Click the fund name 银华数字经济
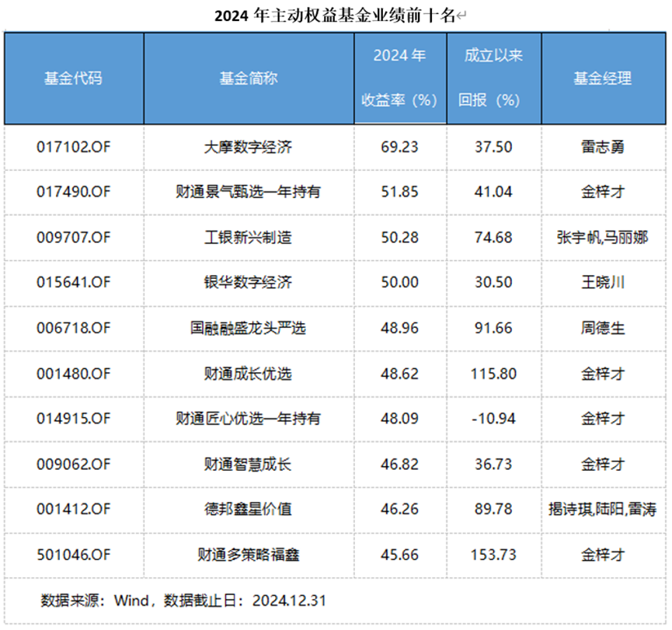The width and height of the screenshot is (672, 630). 248,283
